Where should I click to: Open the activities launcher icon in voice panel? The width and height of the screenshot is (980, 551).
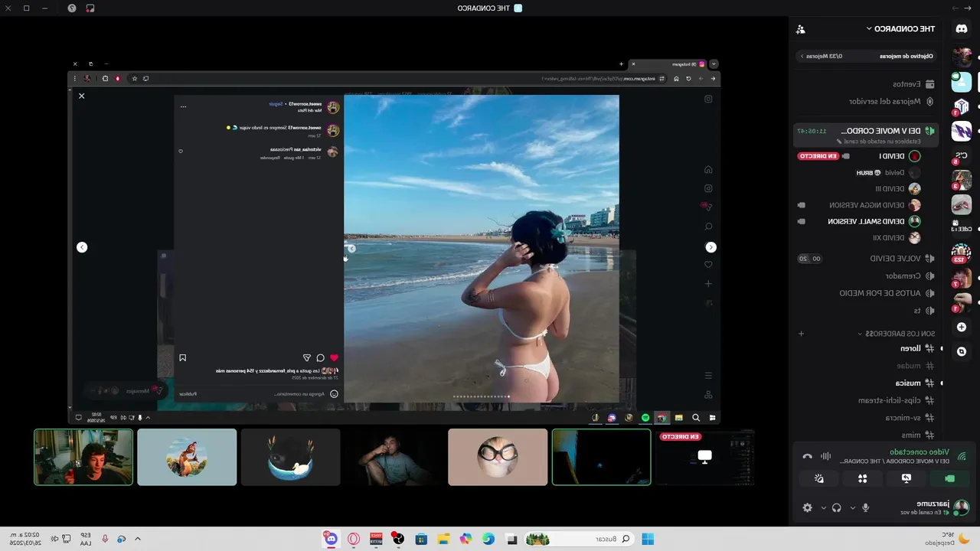(863, 478)
